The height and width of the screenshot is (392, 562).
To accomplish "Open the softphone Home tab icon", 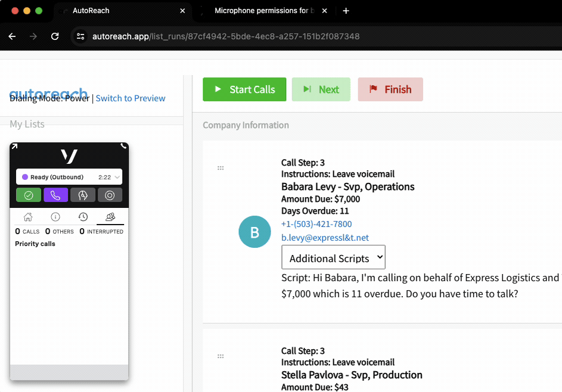I will [28, 217].
